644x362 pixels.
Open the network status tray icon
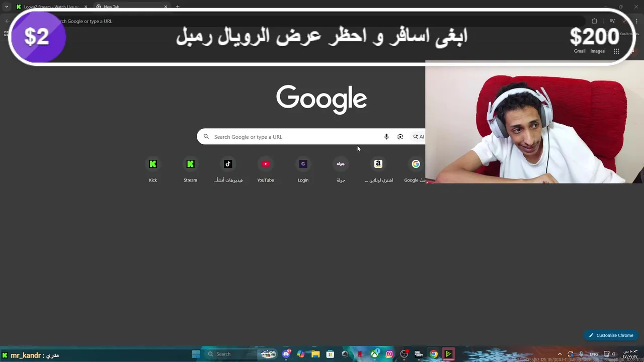click(607, 354)
